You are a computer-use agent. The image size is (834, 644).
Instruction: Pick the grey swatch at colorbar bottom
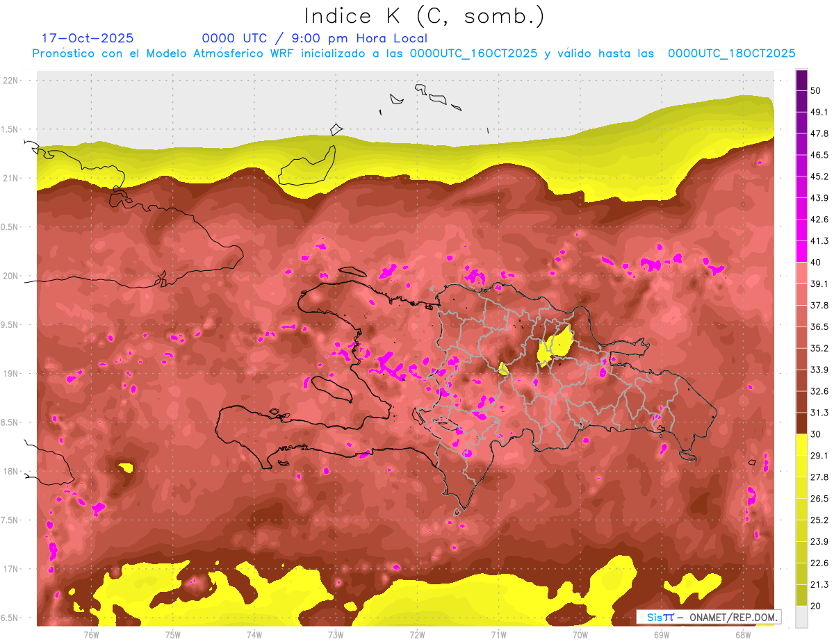(x=801, y=616)
